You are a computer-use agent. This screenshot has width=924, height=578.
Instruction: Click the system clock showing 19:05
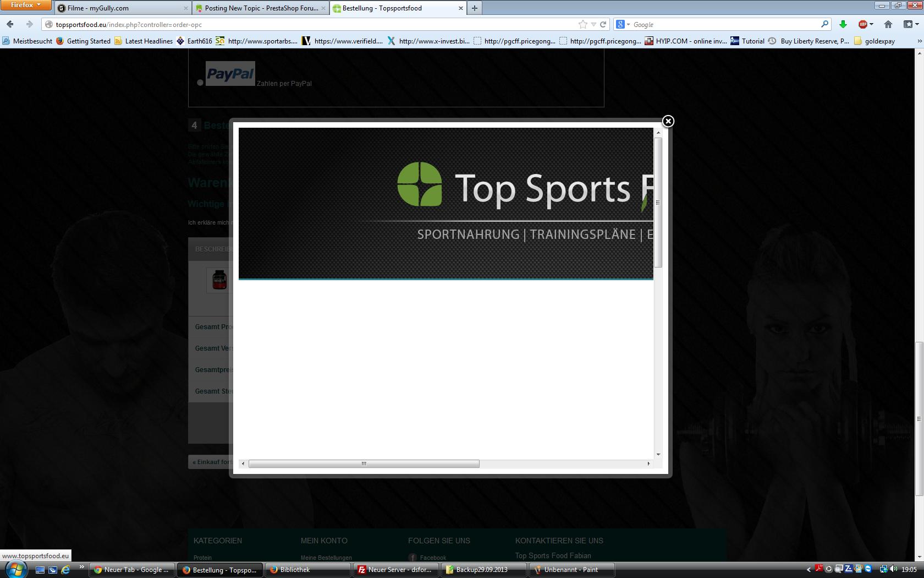tap(909, 570)
